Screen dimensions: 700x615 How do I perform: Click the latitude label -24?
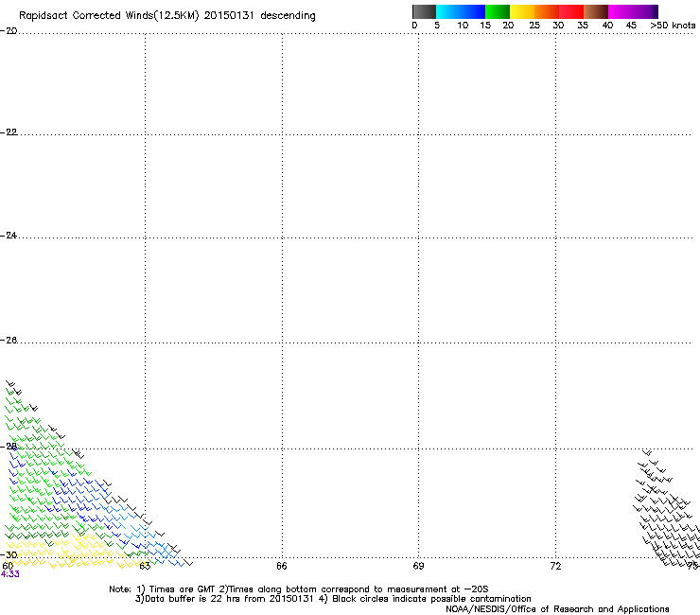pos(9,236)
